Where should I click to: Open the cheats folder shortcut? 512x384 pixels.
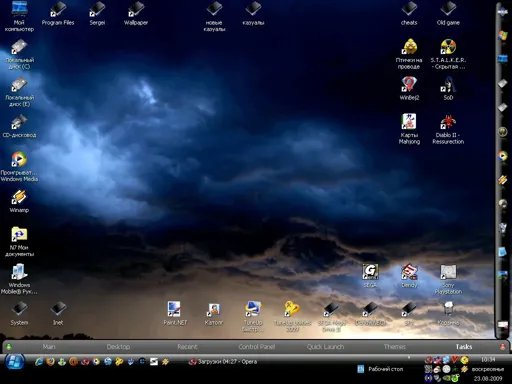tap(409, 13)
